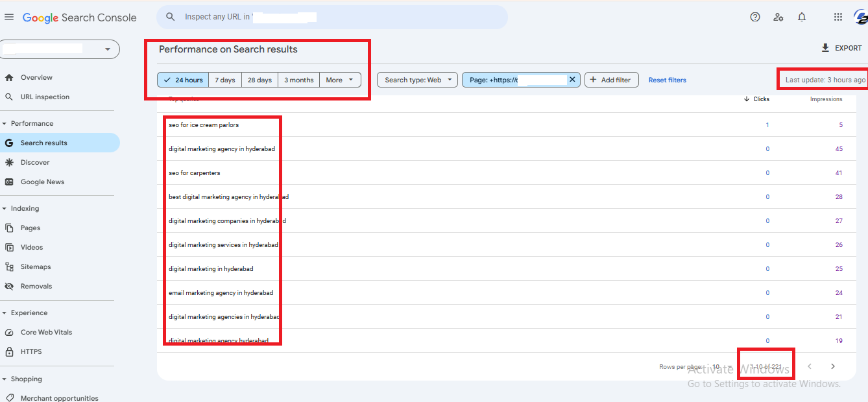The height and width of the screenshot is (402, 868).
Task: Open the Google apps grid
Action: point(838,18)
